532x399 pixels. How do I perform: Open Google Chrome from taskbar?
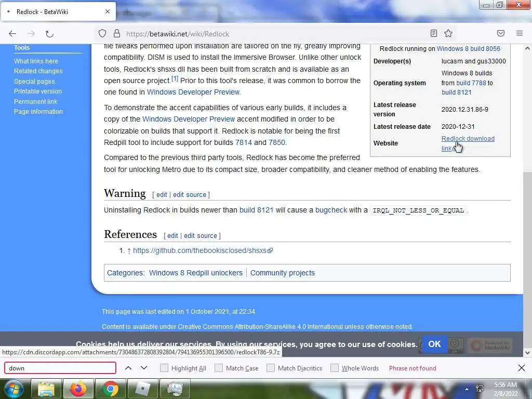click(111, 389)
